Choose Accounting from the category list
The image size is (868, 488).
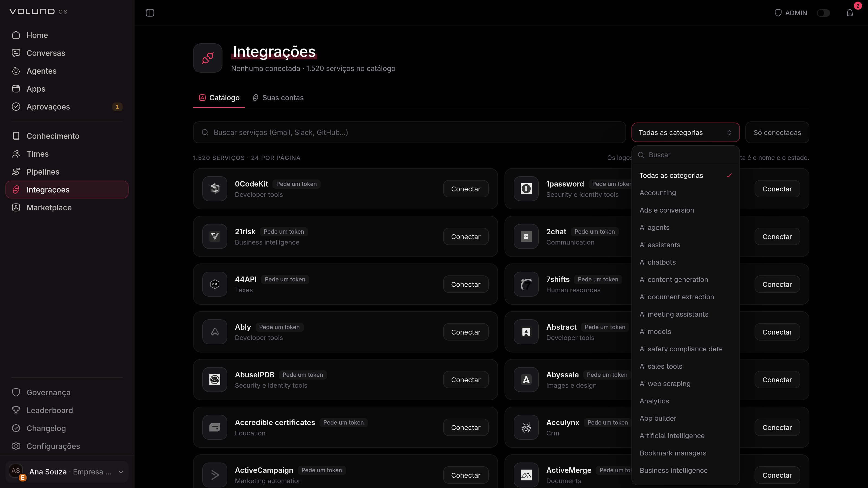[685, 193]
